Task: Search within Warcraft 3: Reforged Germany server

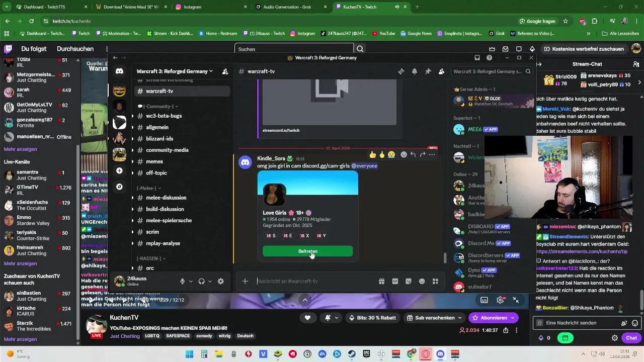Action: point(492,71)
